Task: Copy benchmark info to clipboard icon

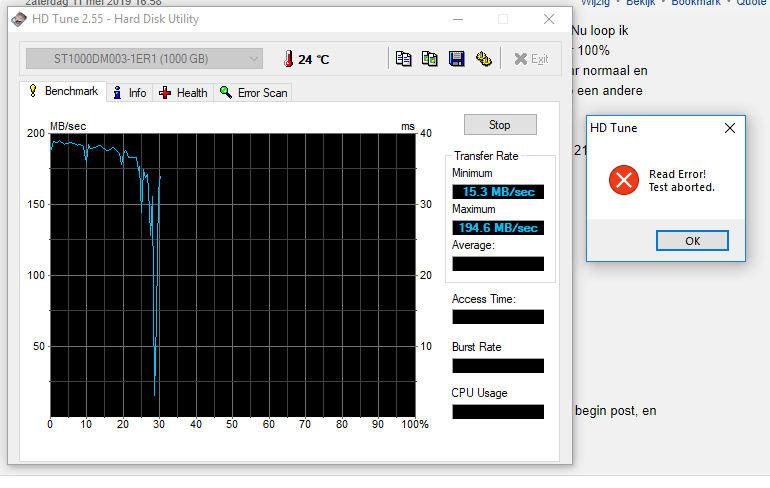Action: tap(404, 59)
